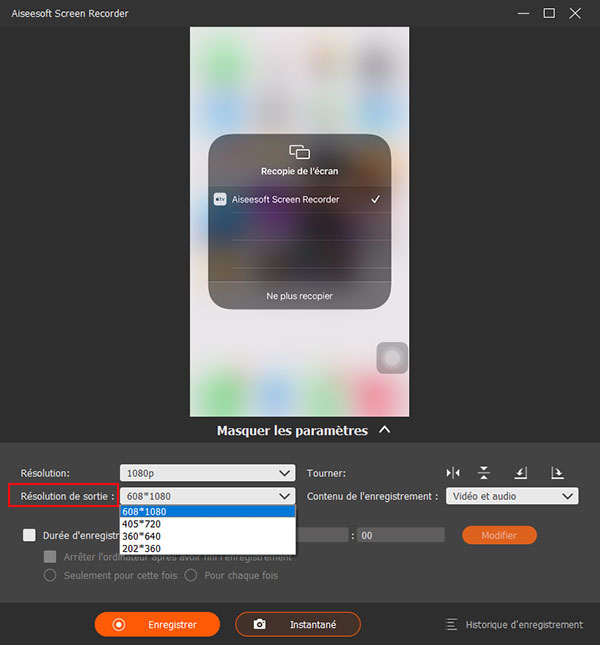Rotate the screen left 90 degrees

pyautogui.click(x=521, y=472)
